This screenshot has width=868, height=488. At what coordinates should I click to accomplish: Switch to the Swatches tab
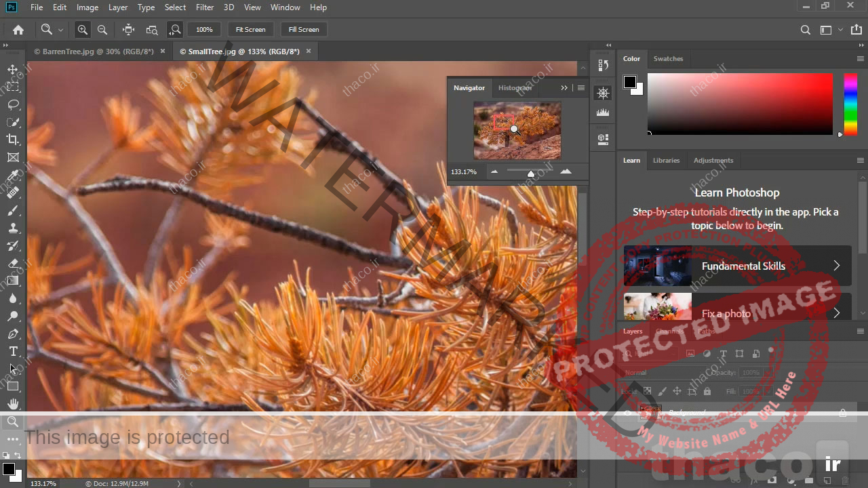[668, 59]
